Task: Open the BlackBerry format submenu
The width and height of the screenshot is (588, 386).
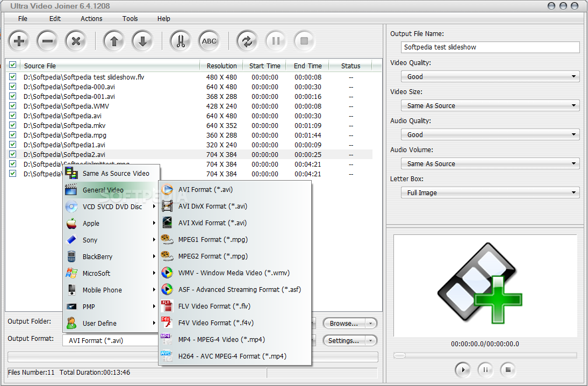Action: click(x=111, y=256)
